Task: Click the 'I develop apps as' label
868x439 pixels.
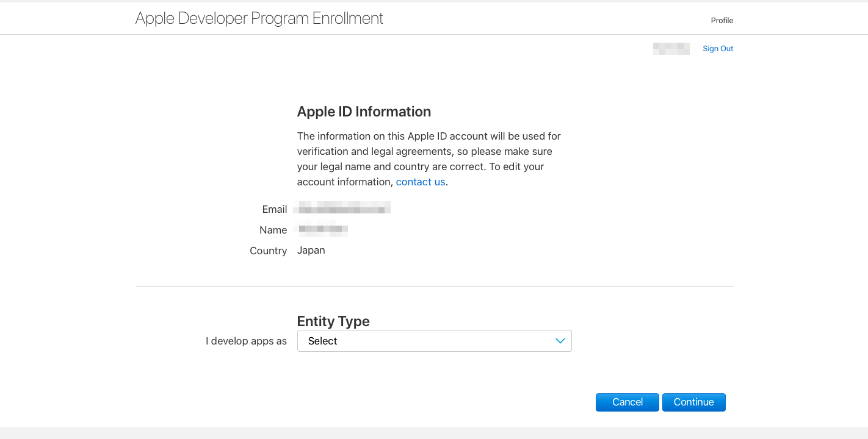Action: click(x=247, y=341)
